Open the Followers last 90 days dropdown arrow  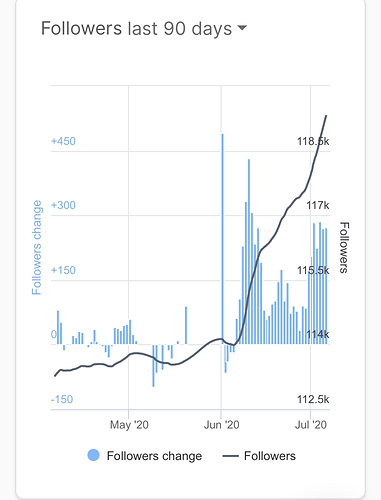coord(242,28)
